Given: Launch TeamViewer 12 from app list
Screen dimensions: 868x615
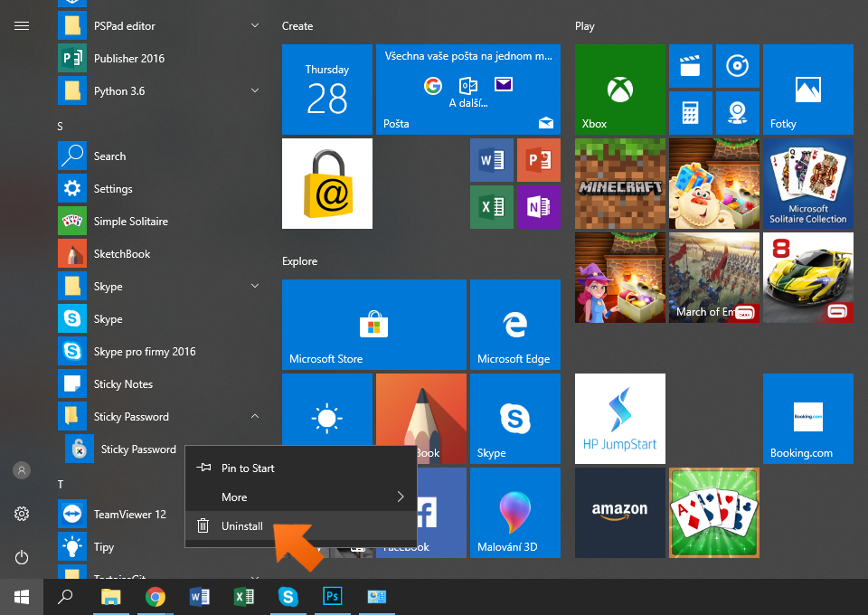Looking at the screenshot, I should [120, 515].
